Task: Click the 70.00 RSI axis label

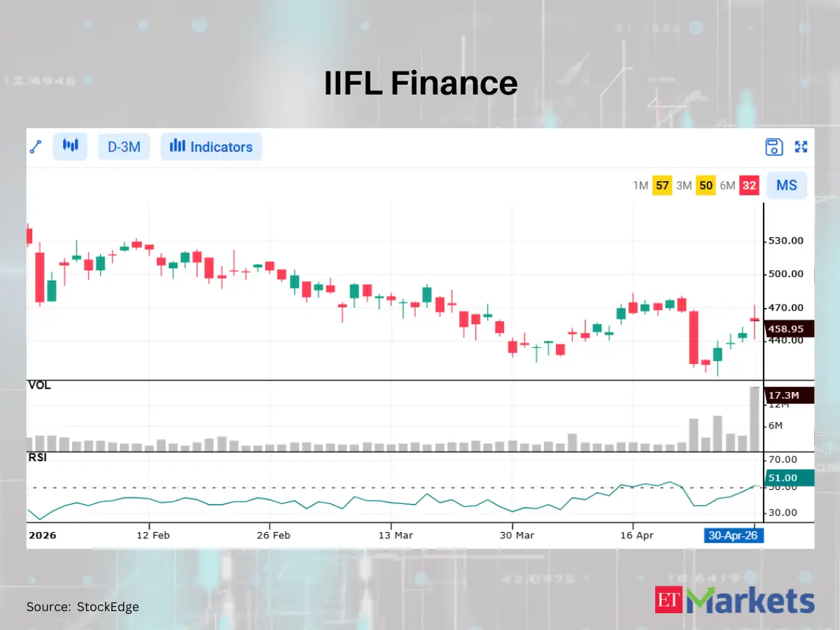Action: [x=783, y=460]
